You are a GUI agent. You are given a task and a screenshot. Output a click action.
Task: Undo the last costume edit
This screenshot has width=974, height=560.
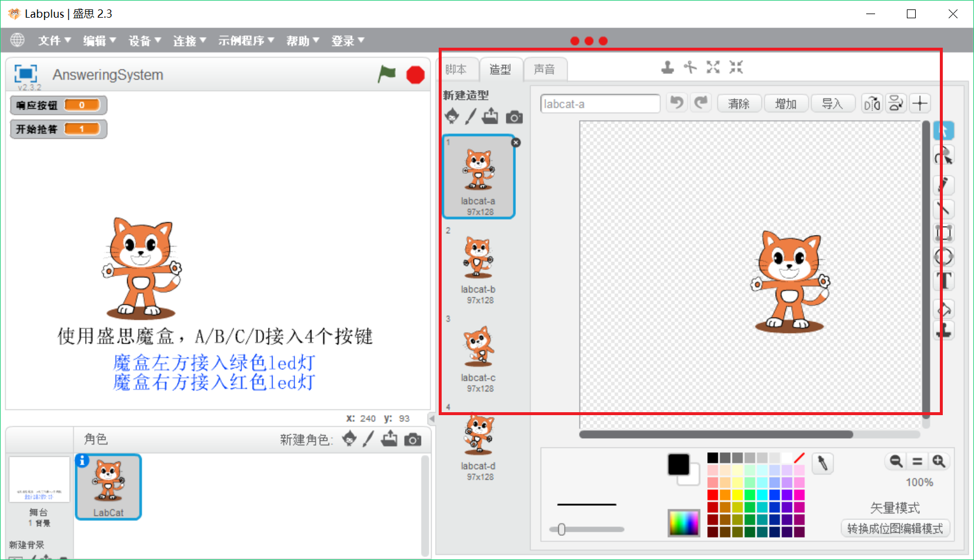click(x=677, y=103)
